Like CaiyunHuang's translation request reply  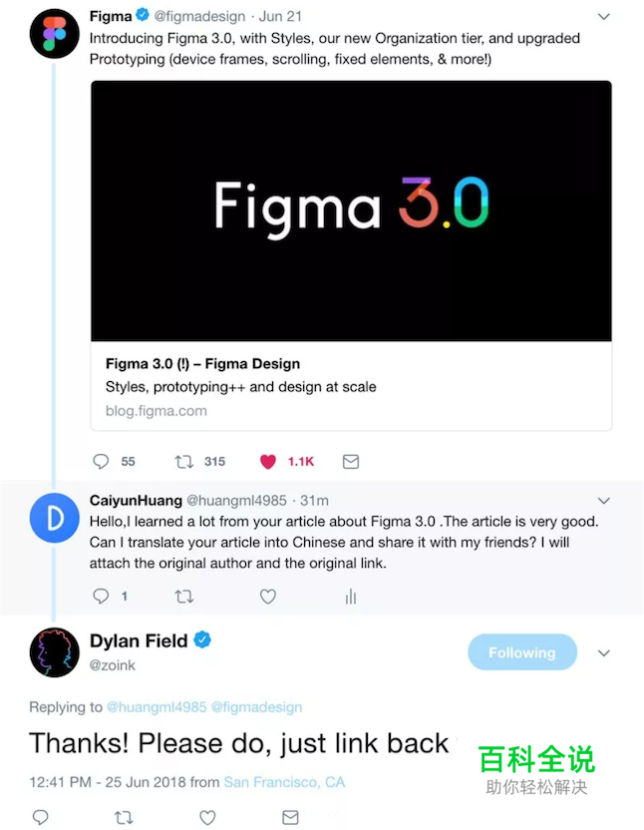[267, 596]
